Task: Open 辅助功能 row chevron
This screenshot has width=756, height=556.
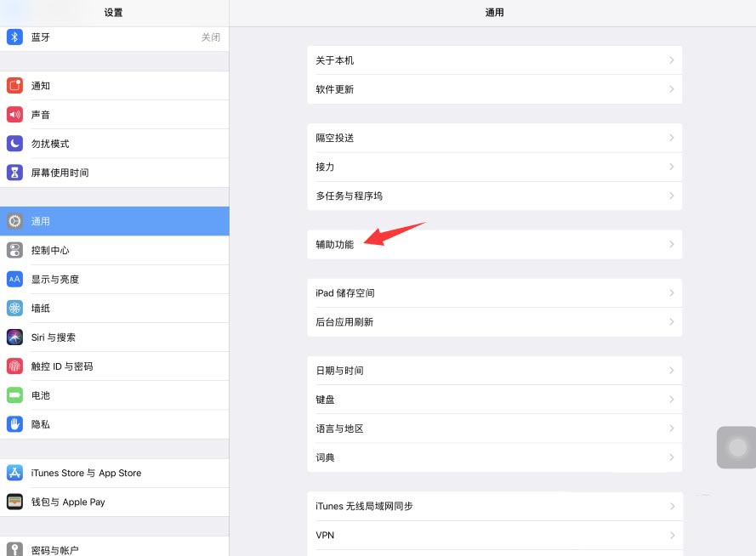Action: (x=671, y=244)
